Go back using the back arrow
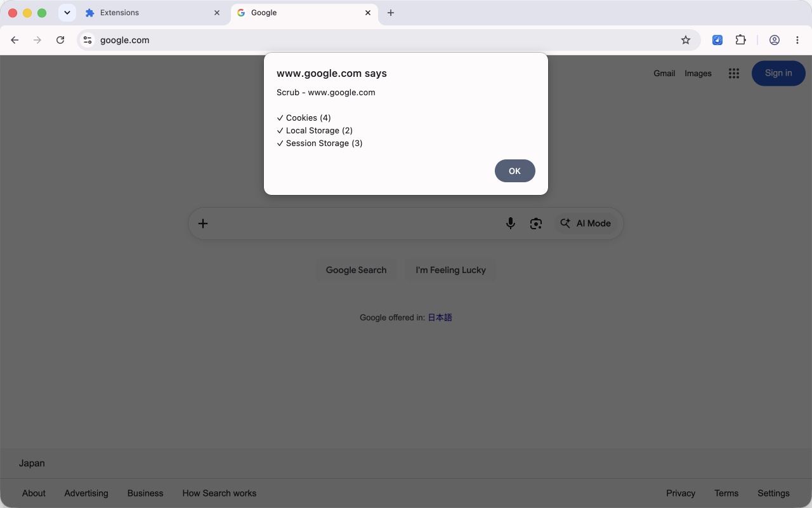 pyautogui.click(x=15, y=40)
